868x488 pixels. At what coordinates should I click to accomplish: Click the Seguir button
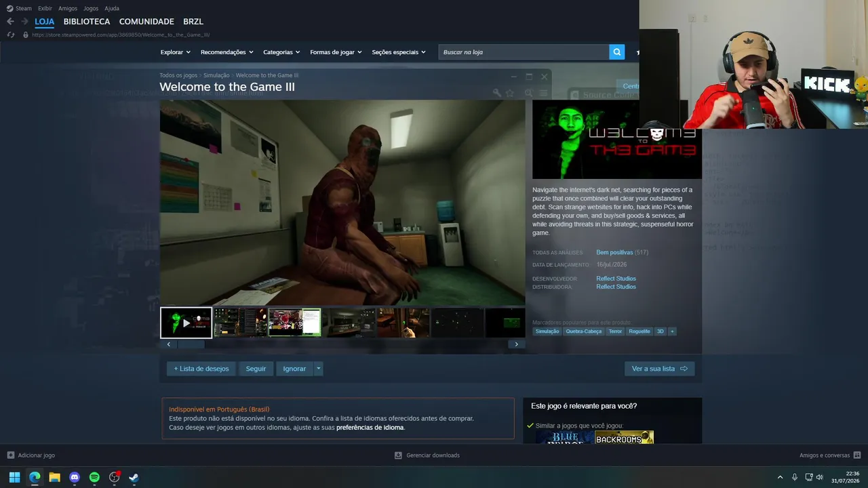(x=256, y=369)
